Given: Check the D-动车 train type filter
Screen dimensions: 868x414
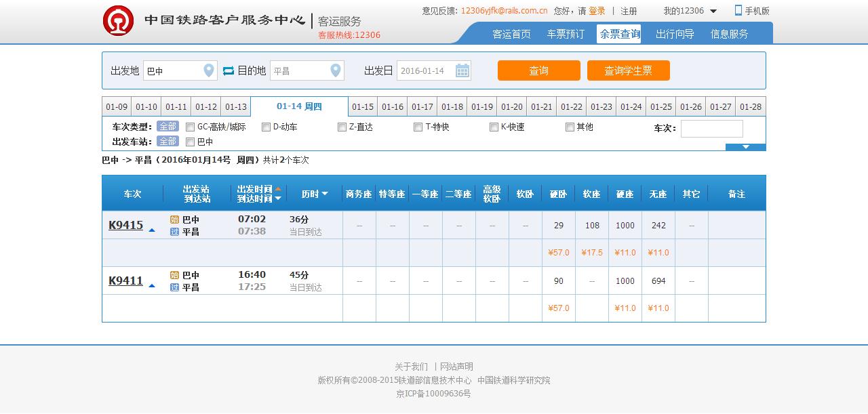Looking at the screenshot, I should pyautogui.click(x=267, y=127).
